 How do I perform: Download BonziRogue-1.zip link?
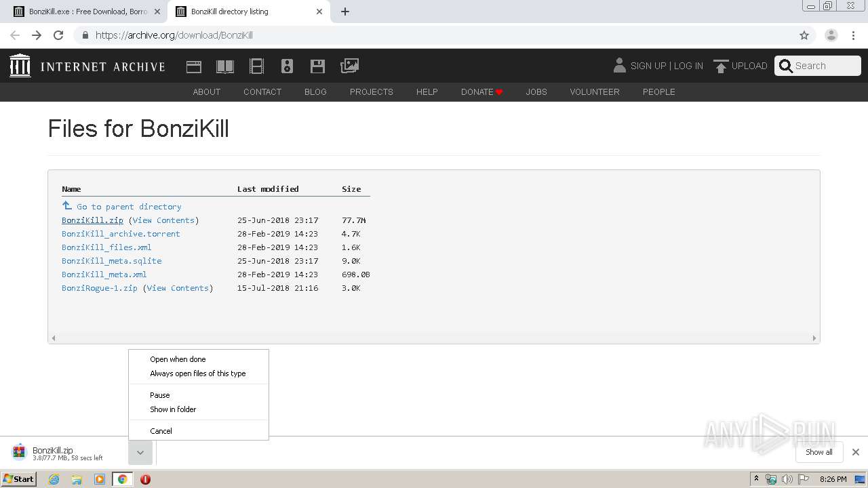pyautogui.click(x=100, y=288)
